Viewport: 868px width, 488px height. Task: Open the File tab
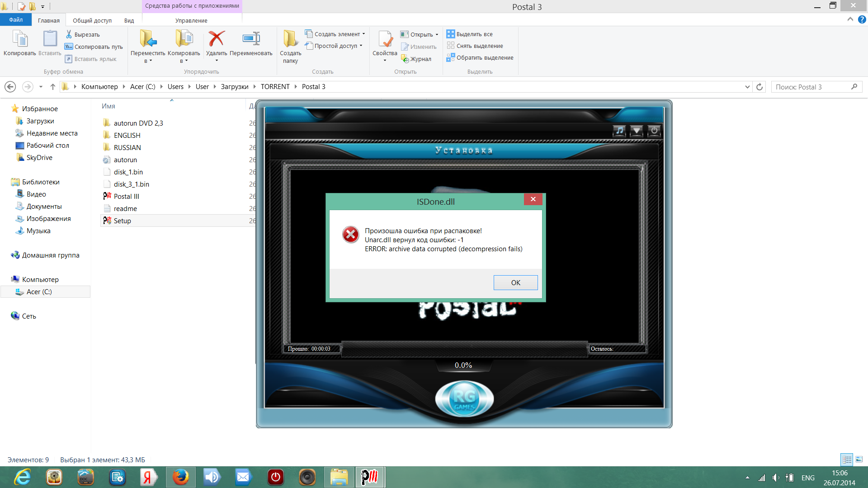tap(16, 20)
